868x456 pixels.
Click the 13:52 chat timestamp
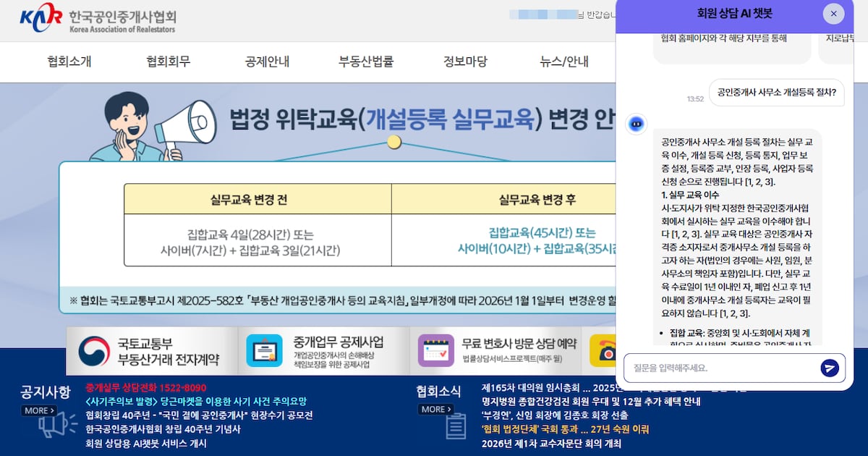click(x=695, y=98)
